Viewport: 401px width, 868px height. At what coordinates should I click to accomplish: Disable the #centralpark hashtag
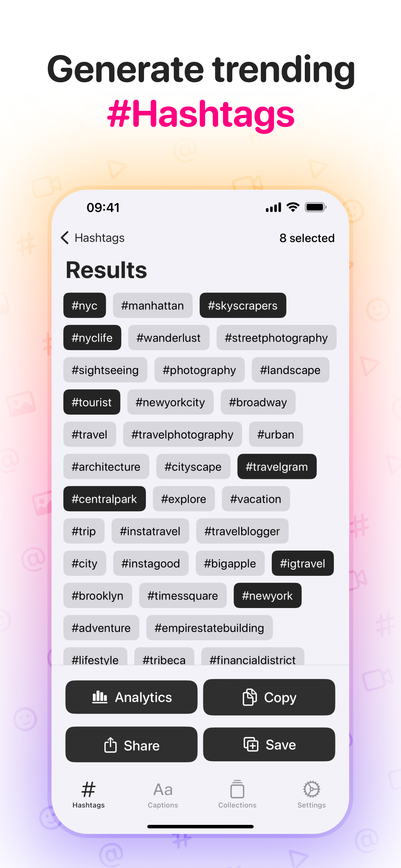pyautogui.click(x=104, y=499)
